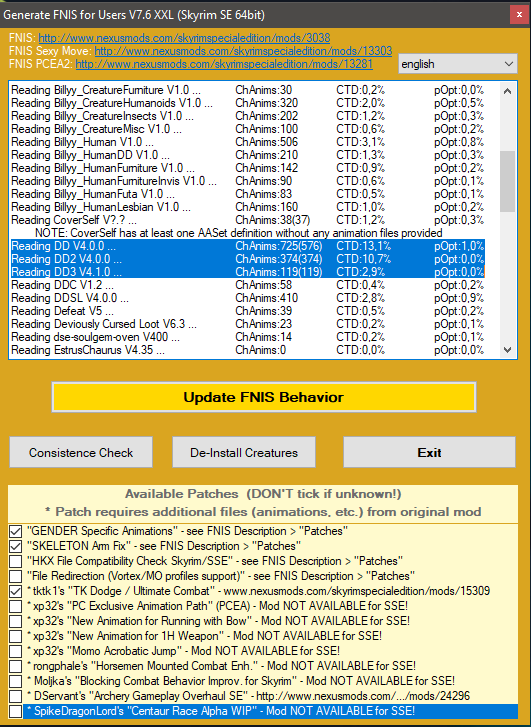Select 'Reading Billyy_HumanDD V1.0' line
The width and height of the screenshot is (531, 727).
point(248,155)
